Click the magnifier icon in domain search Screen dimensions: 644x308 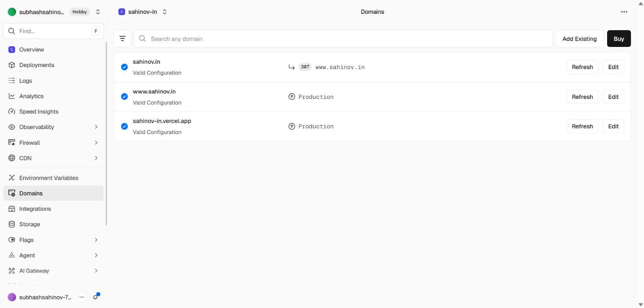pos(143,39)
